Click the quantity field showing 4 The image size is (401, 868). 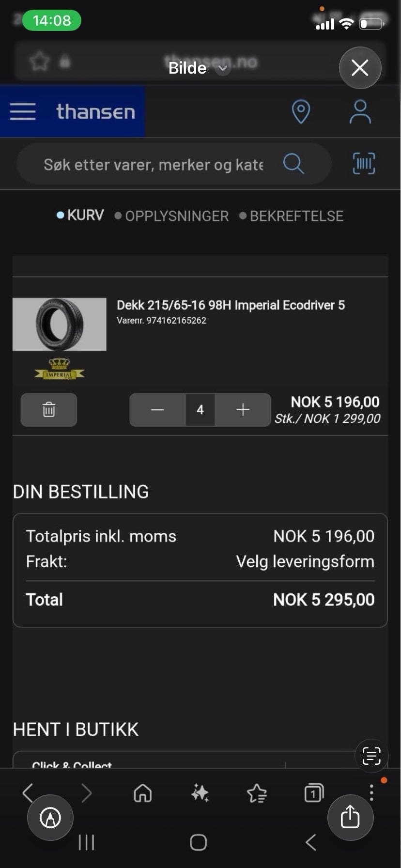(200, 410)
